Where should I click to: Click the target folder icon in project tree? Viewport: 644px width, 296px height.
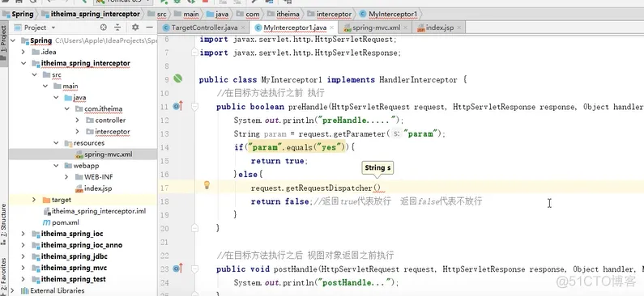pos(46,200)
